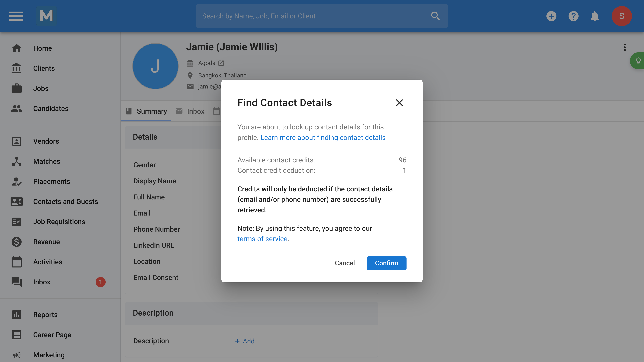Open the account menu via the S avatar

pos(622,16)
